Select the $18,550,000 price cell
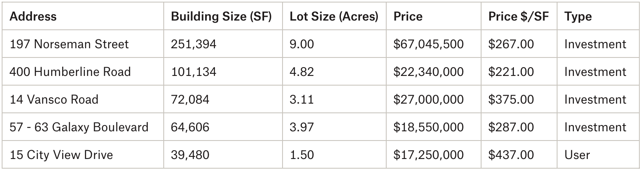The height and width of the screenshot is (172, 644). pyautogui.click(x=428, y=127)
